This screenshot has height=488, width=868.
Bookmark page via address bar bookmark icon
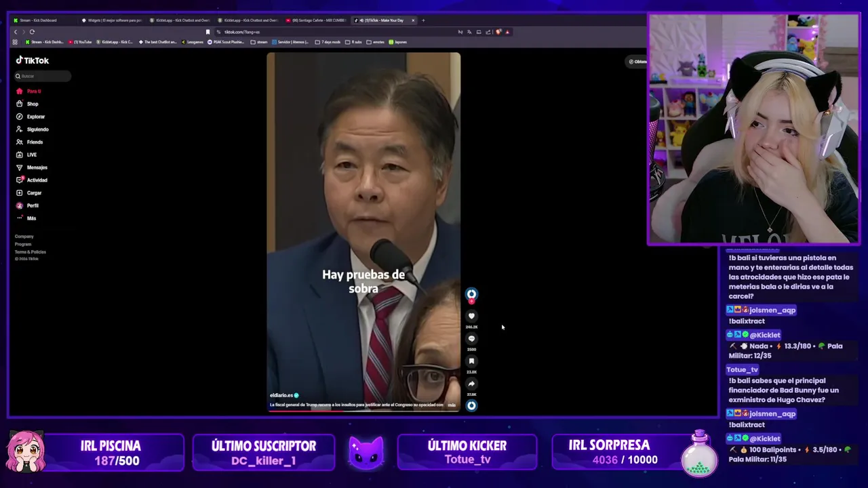[x=208, y=32]
